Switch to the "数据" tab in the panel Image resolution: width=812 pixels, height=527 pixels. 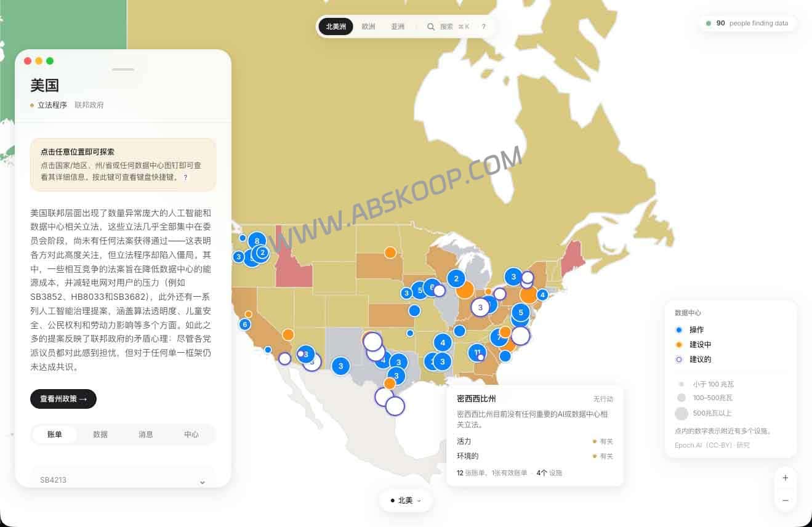pyautogui.click(x=100, y=434)
